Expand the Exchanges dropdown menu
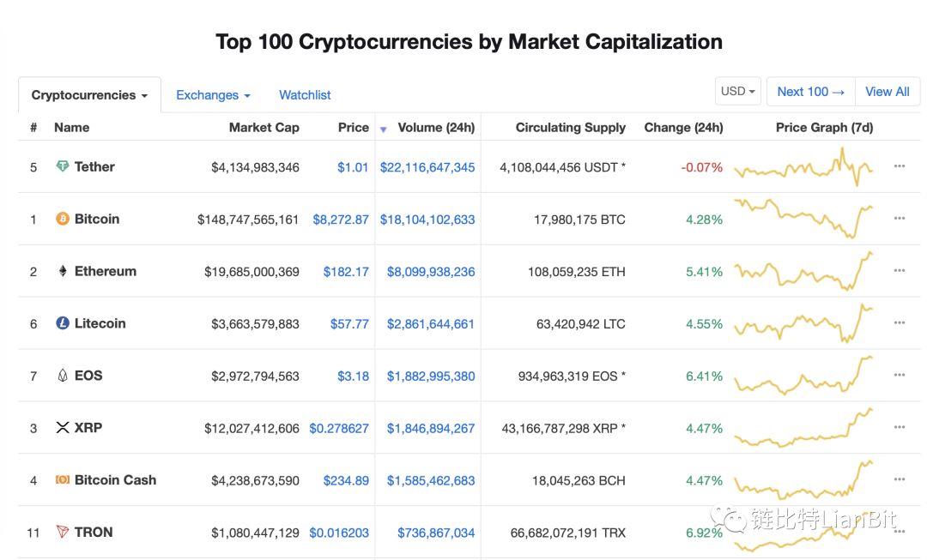This screenshot has height=560, width=927. coord(213,95)
